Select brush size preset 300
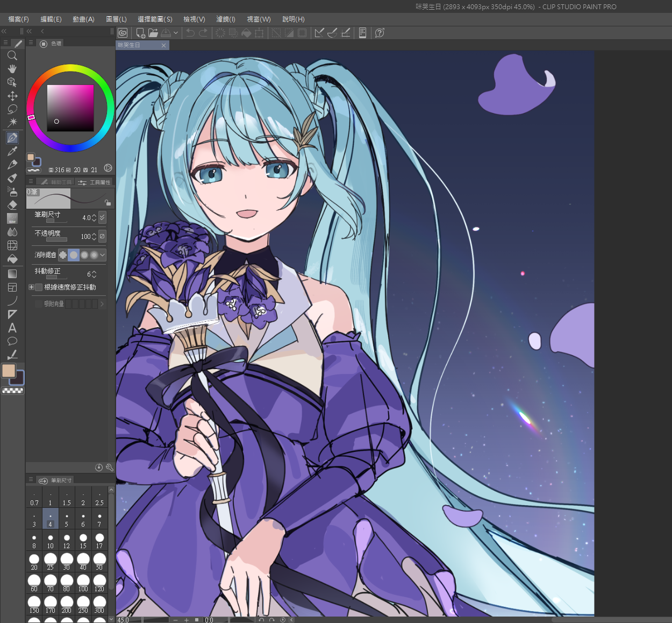The width and height of the screenshot is (672, 623). pyautogui.click(x=99, y=605)
